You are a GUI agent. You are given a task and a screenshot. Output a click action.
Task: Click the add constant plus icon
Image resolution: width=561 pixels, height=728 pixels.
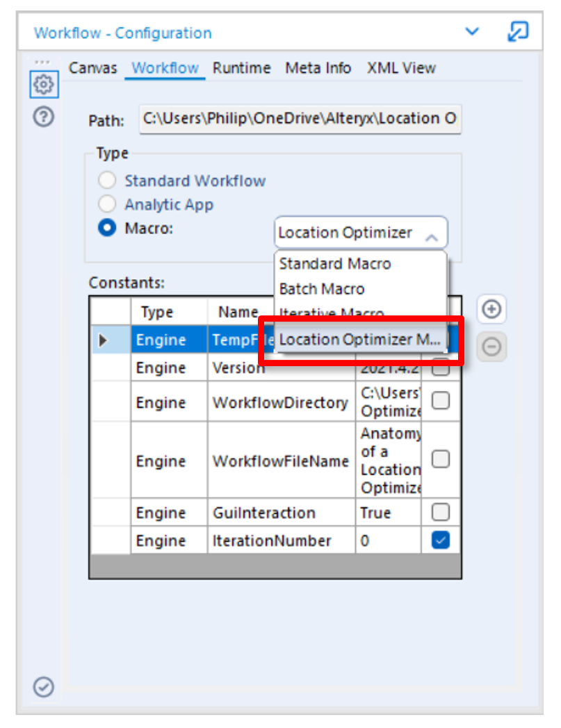492,309
